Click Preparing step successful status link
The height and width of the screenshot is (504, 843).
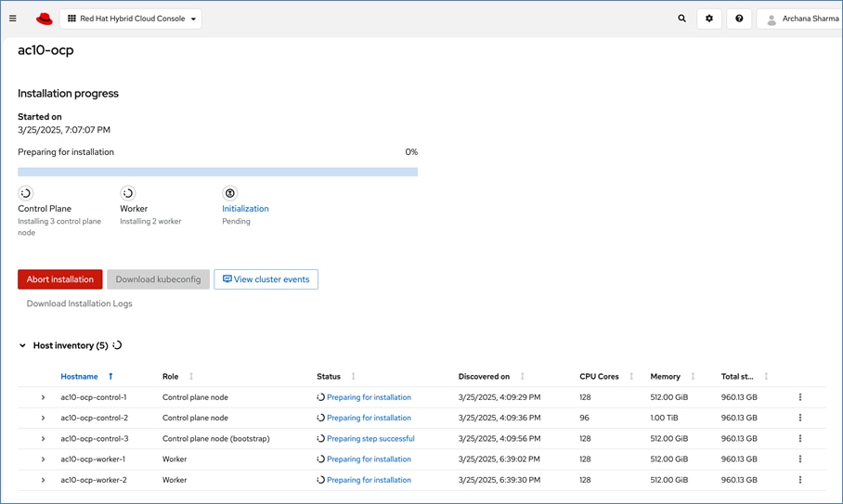tap(370, 438)
